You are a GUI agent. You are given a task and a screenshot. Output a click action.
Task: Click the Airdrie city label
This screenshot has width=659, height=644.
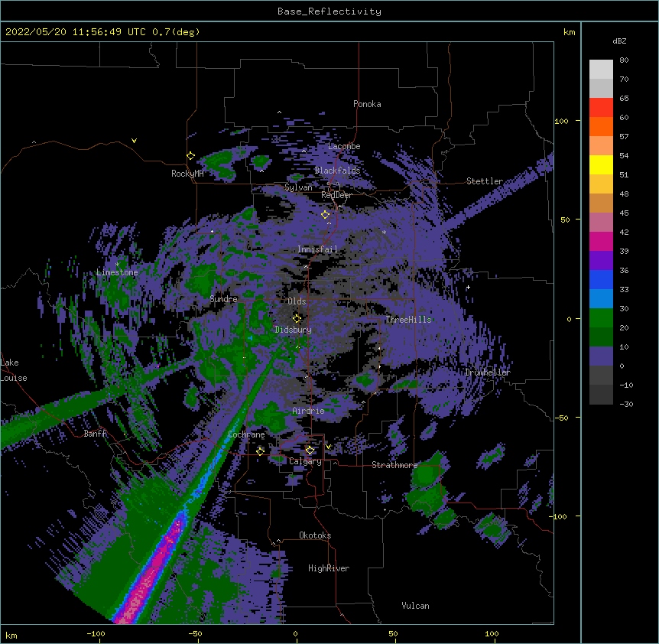(309, 411)
